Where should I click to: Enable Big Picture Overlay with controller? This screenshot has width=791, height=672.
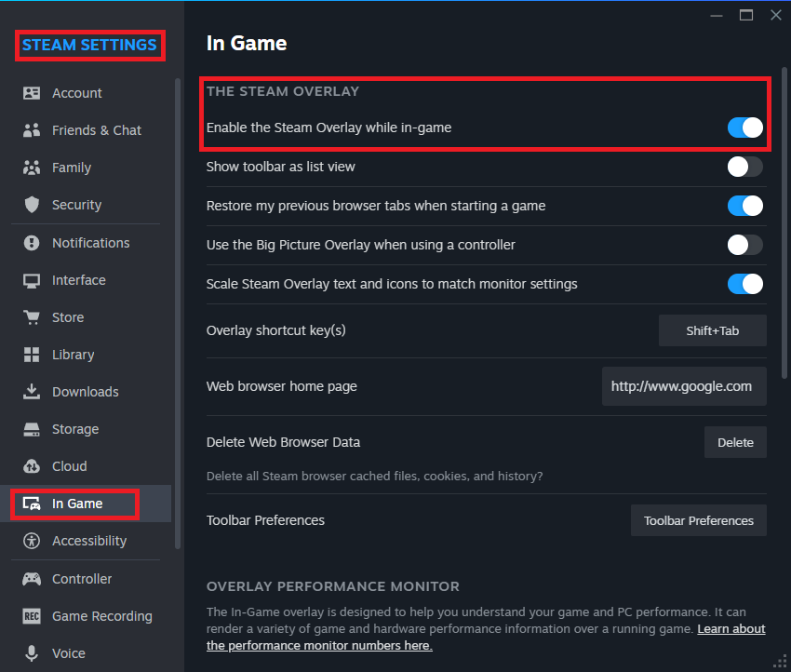[745, 245]
